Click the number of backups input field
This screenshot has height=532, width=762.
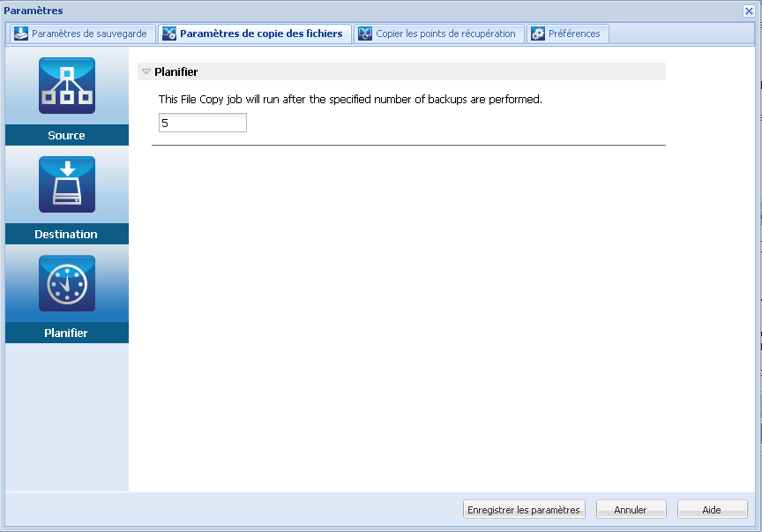pyautogui.click(x=203, y=123)
